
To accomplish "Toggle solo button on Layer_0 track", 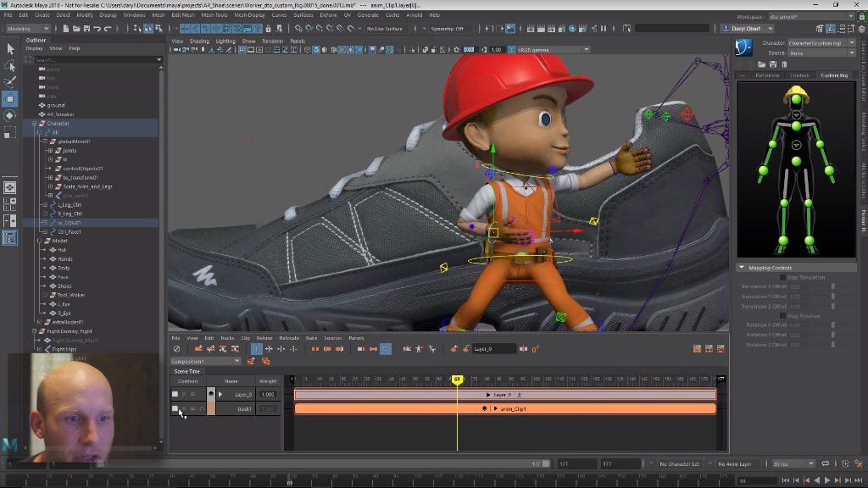I will [184, 395].
